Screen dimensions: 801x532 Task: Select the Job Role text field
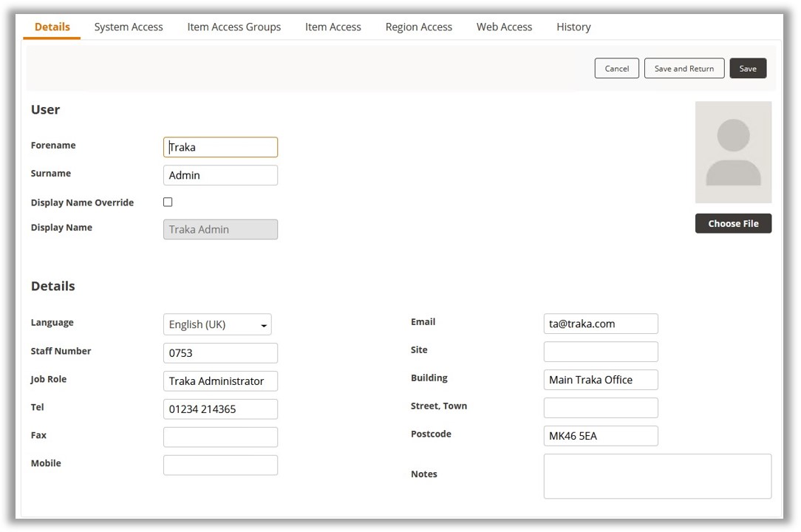220,381
